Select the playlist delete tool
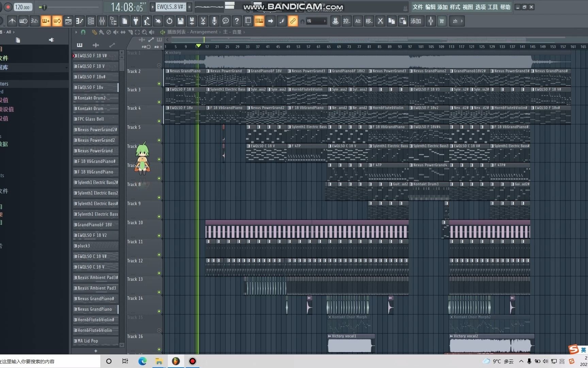The height and width of the screenshot is (368, 588). click(x=109, y=32)
